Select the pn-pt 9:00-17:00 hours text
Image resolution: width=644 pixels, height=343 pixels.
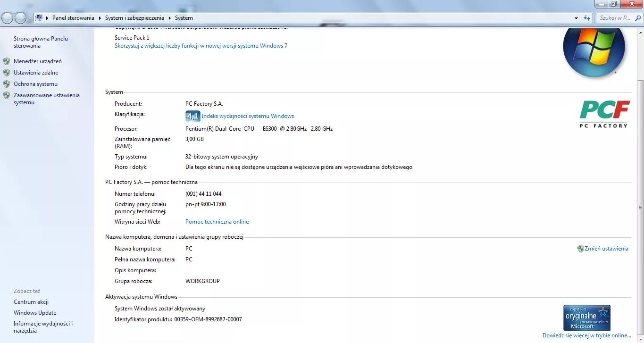pos(206,204)
